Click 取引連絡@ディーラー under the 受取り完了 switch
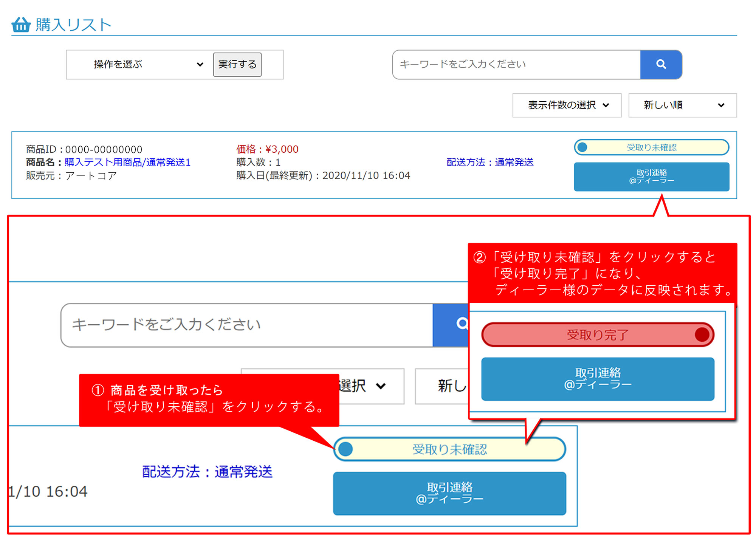756x539 pixels. [x=598, y=379]
